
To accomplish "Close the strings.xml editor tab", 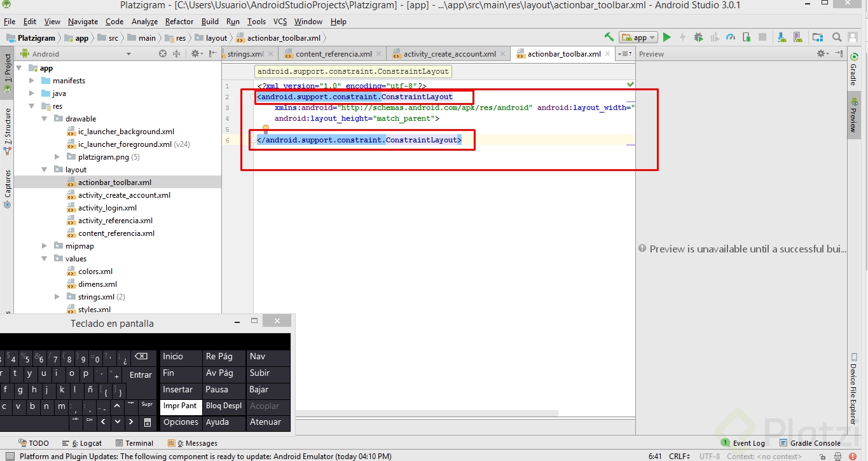I will 270,54.
